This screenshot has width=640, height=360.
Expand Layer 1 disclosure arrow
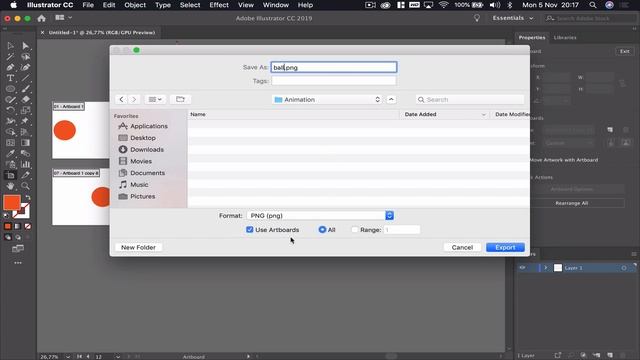[546, 268]
